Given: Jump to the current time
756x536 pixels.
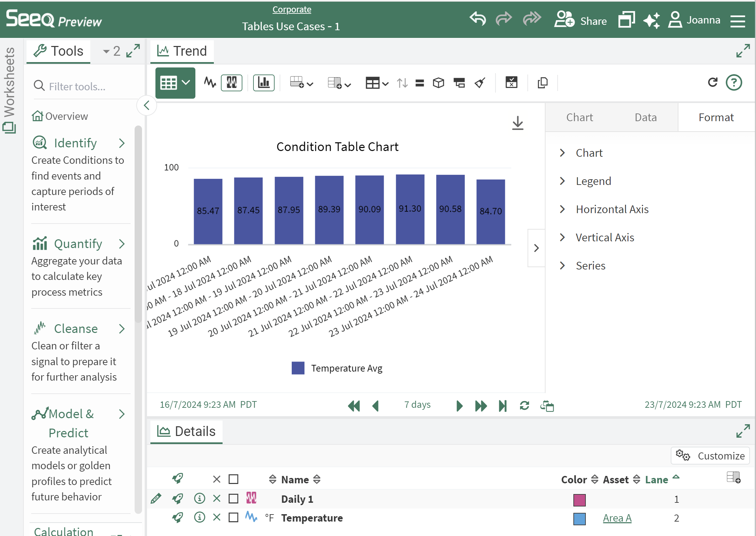Looking at the screenshot, I should [x=503, y=406].
